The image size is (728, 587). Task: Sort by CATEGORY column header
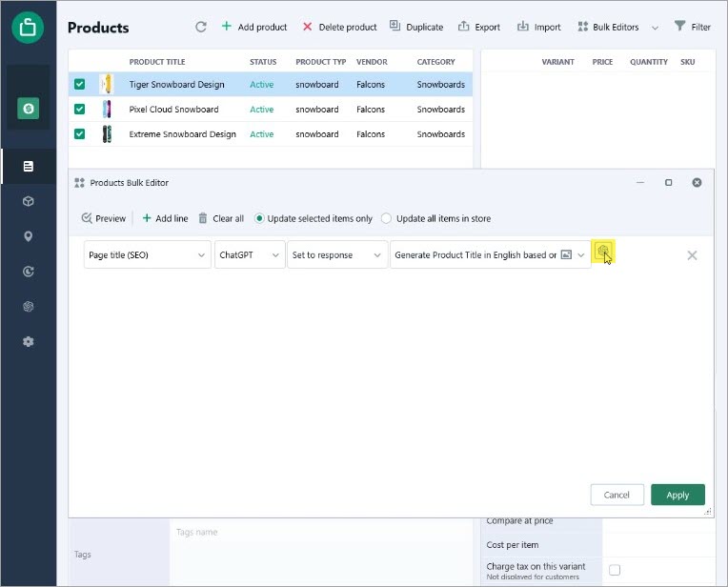pyautogui.click(x=435, y=62)
